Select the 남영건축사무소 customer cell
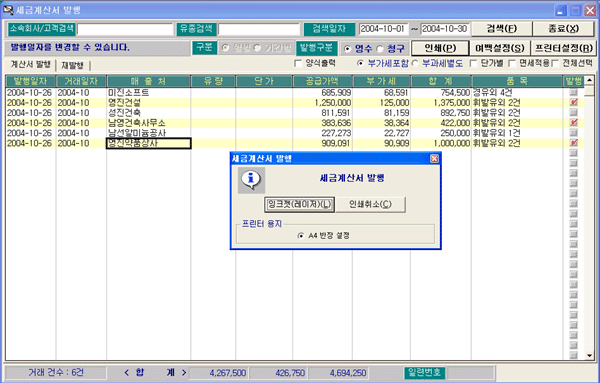This screenshot has height=383, width=600. click(148, 123)
